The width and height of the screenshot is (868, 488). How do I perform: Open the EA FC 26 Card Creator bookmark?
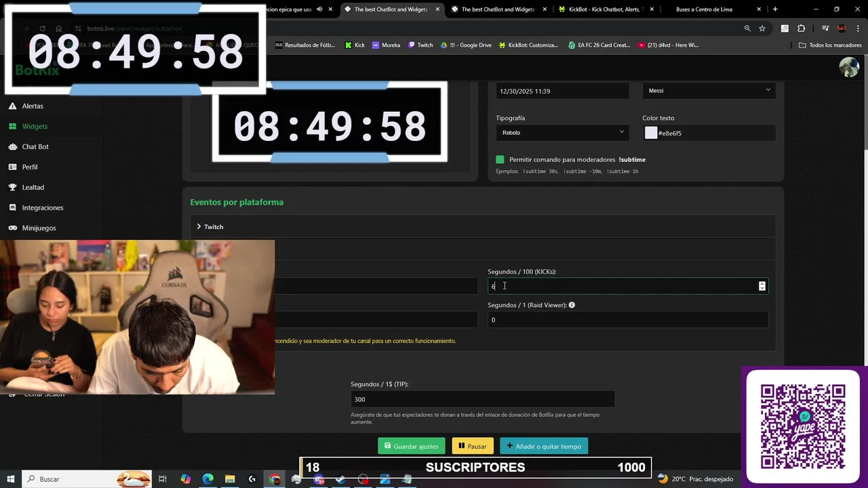tap(599, 45)
